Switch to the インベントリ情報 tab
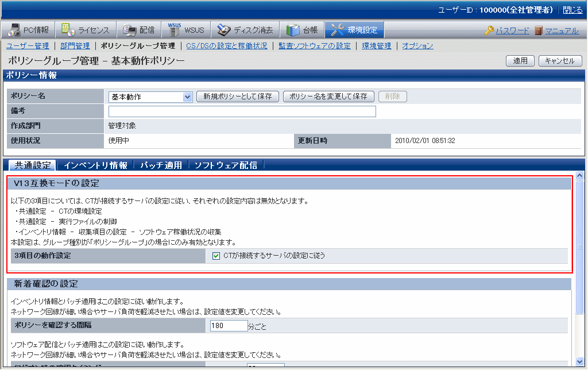This screenshot has width=588, height=370. (95, 165)
